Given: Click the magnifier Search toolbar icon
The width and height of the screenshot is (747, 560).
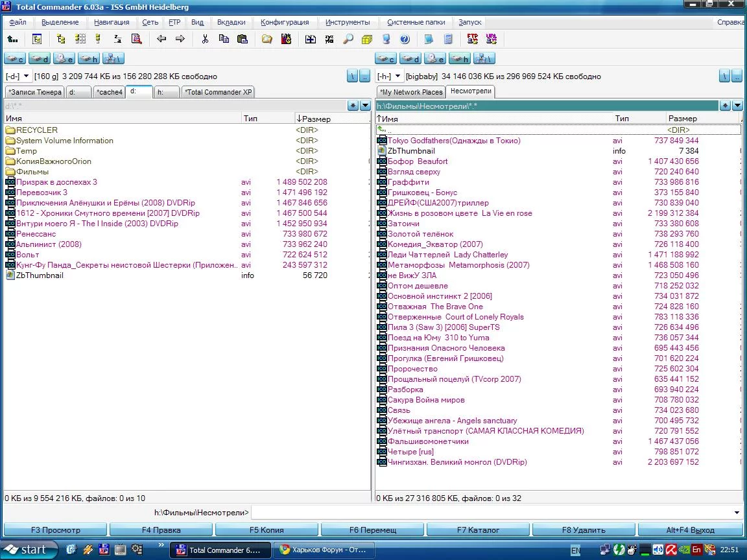Looking at the screenshot, I should 348,39.
